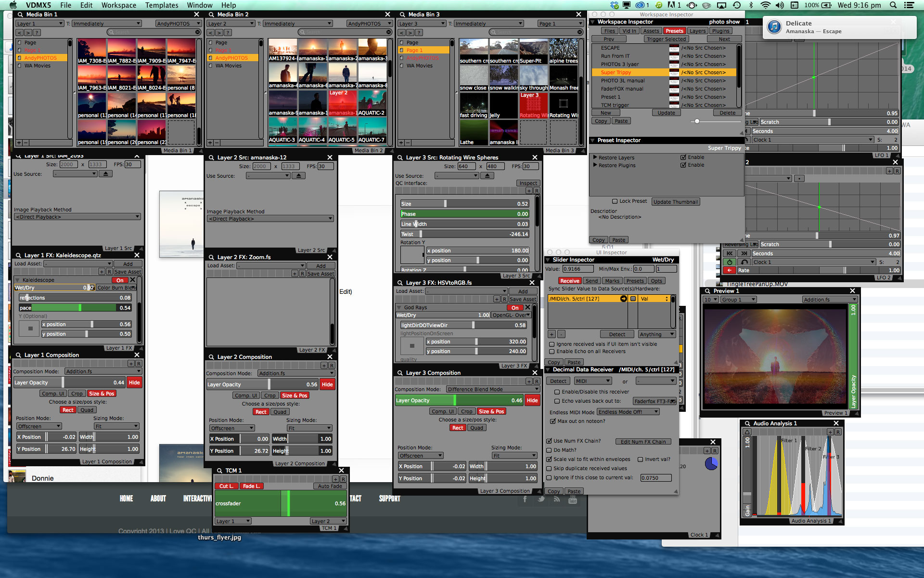924x578 pixels.
Task: Click Edit Num FX Chain button
Action: pos(643,442)
